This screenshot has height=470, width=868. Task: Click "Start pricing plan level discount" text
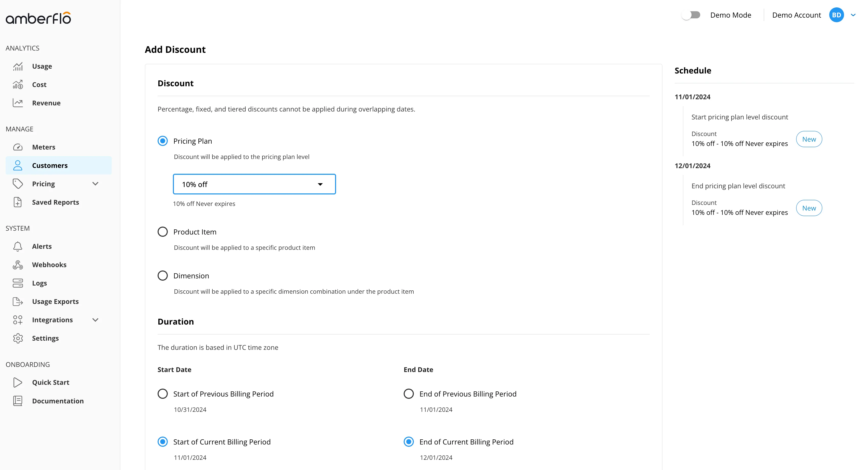pos(740,117)
